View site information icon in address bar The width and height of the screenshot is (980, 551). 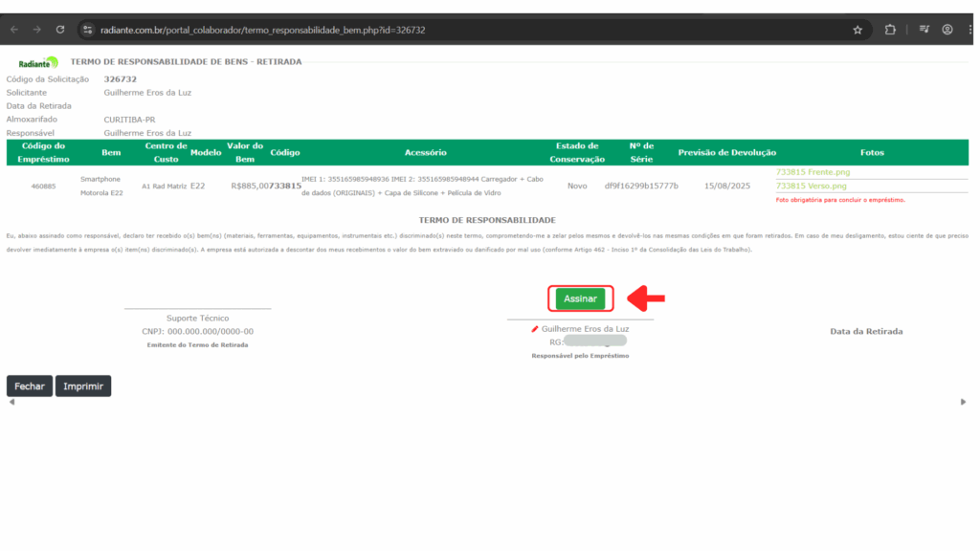click(88, 30)
